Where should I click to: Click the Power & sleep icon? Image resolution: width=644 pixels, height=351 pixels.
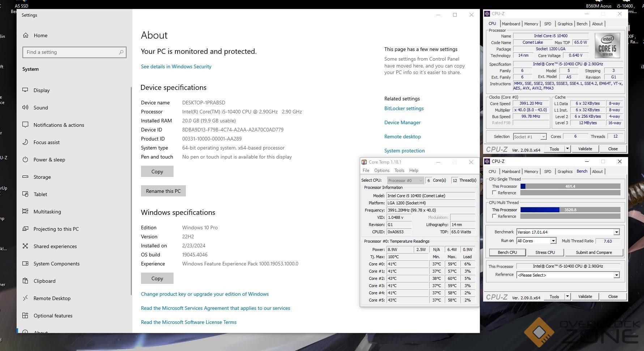tap(25, 160)
